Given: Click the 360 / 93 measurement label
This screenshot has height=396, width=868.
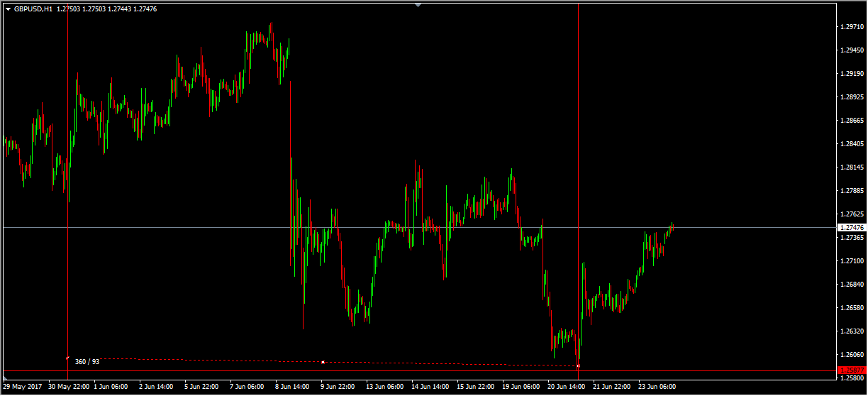Looking at the screenshot, I should [87, 362].
